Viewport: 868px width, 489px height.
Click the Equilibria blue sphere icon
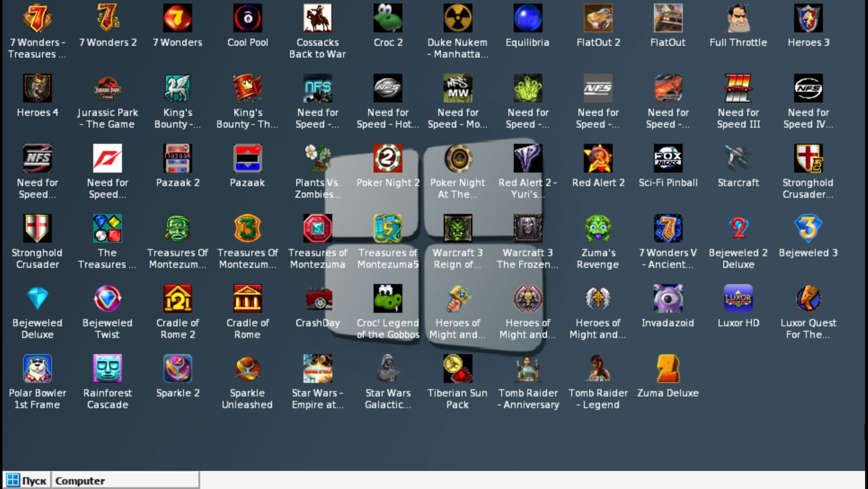[528, 19]
